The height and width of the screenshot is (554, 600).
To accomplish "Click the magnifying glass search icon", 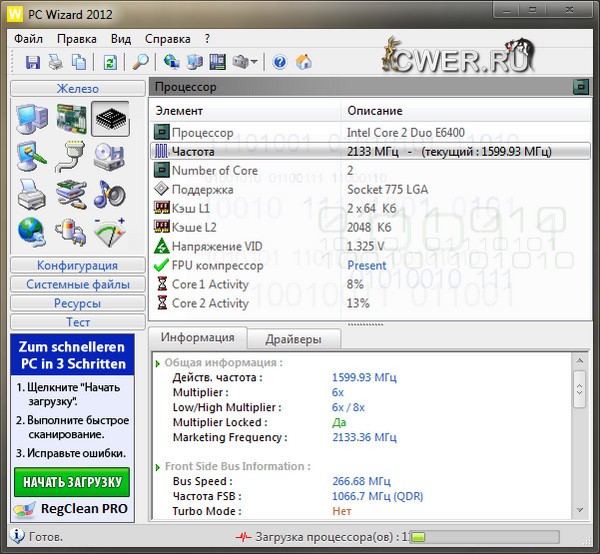I will pos(141,62).
